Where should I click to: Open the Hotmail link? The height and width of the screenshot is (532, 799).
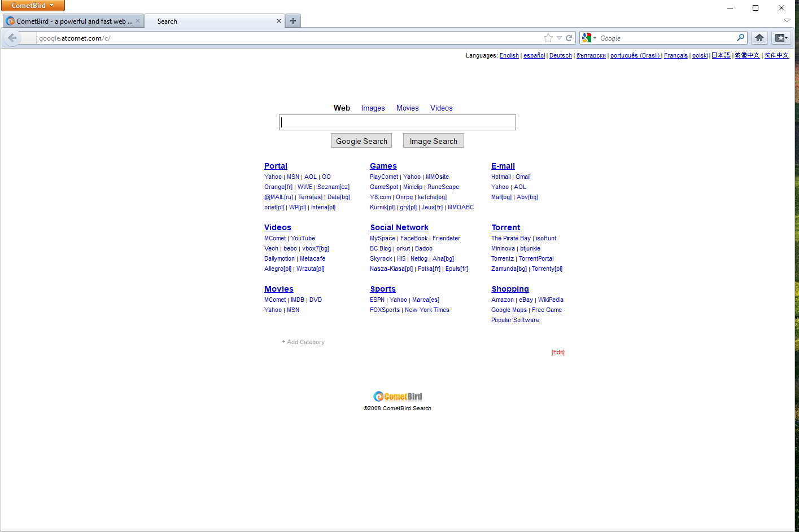click(x=501, y=177)
